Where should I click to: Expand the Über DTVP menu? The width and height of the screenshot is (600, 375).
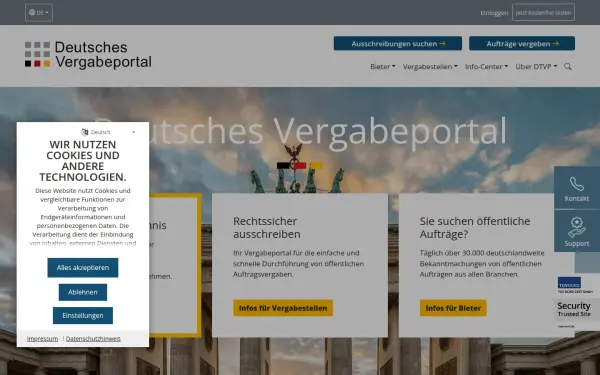pos(536,67)
